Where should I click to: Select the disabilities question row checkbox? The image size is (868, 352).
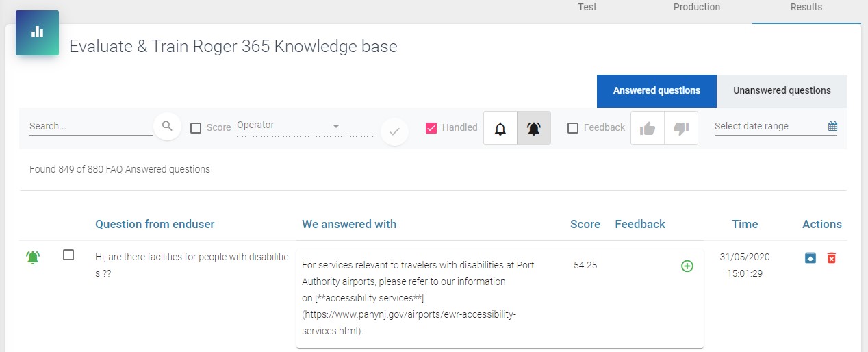point(68,255)
